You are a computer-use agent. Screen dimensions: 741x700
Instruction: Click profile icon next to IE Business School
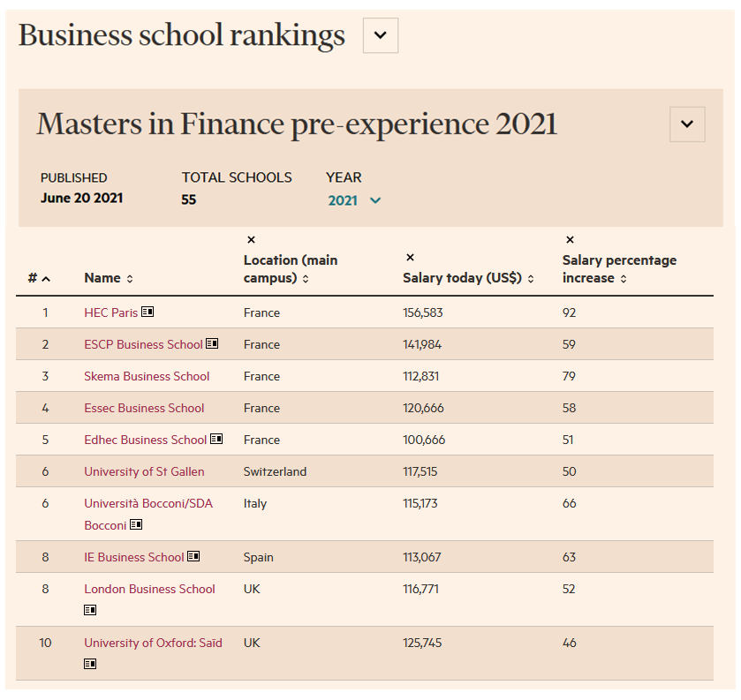coord(193,557)
